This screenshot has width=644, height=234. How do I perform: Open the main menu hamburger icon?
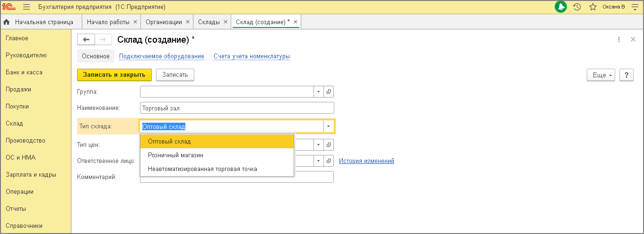coord(26,7)
